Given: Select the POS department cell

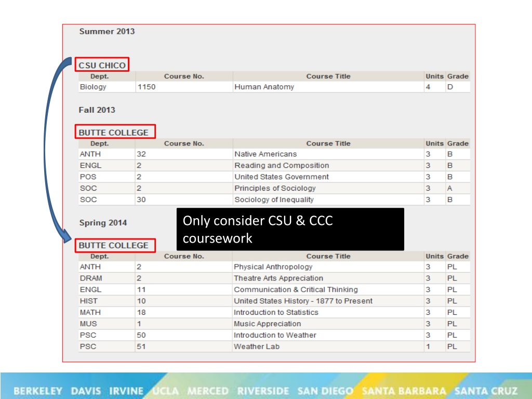Looking at the screenshot, I should [x=88, y=177].
